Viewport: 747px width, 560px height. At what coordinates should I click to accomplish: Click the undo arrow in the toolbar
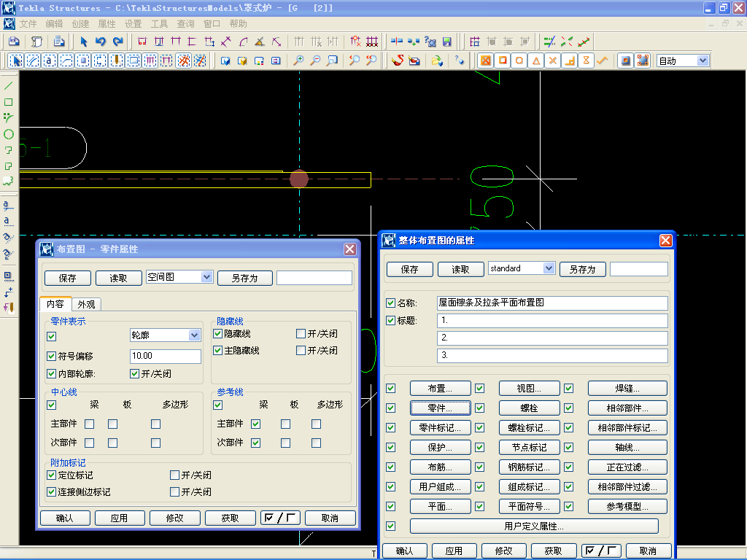point(101,42)
